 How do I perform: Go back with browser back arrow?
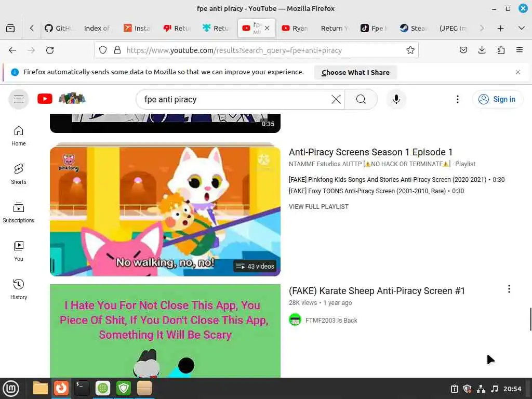click(x=12, y=50)
